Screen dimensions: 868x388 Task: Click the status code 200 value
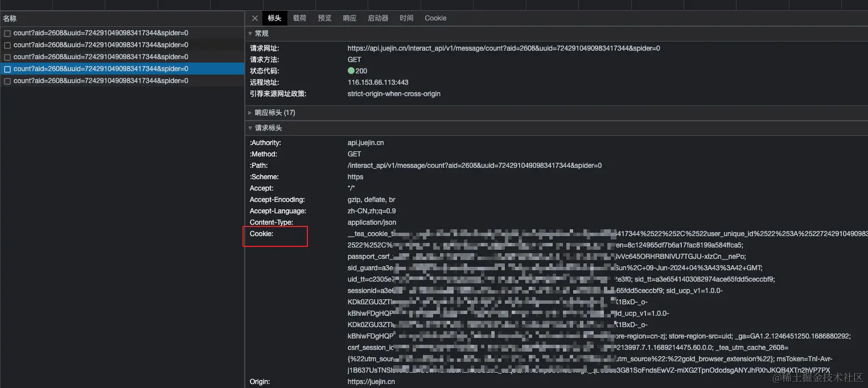tap(361, 71)
